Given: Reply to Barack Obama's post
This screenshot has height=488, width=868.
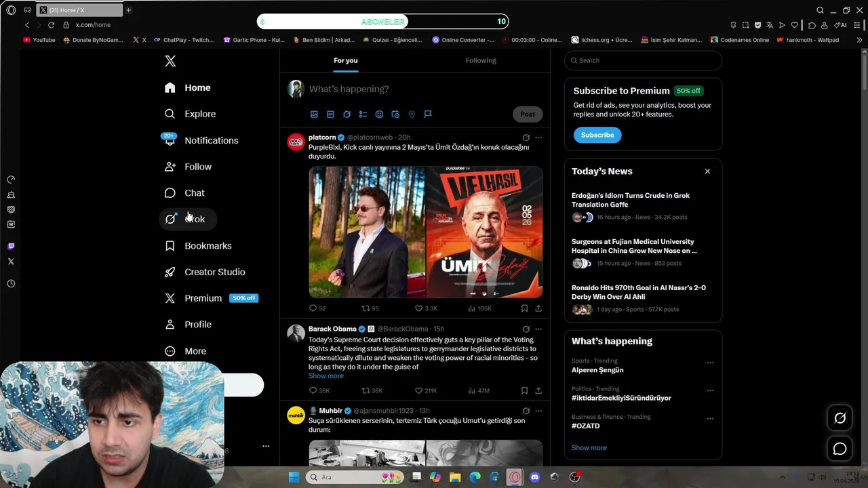Looking at the screenshot, I should (319, 390).
